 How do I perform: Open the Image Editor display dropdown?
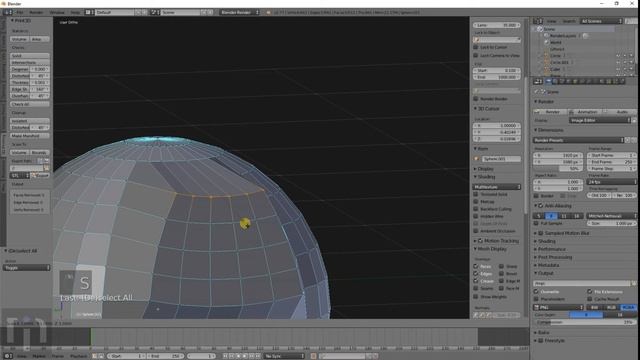(x=600, y=120)
